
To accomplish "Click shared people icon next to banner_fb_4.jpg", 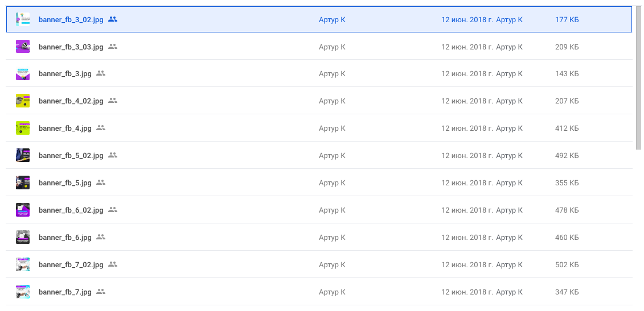I will [x=101, y=128].
